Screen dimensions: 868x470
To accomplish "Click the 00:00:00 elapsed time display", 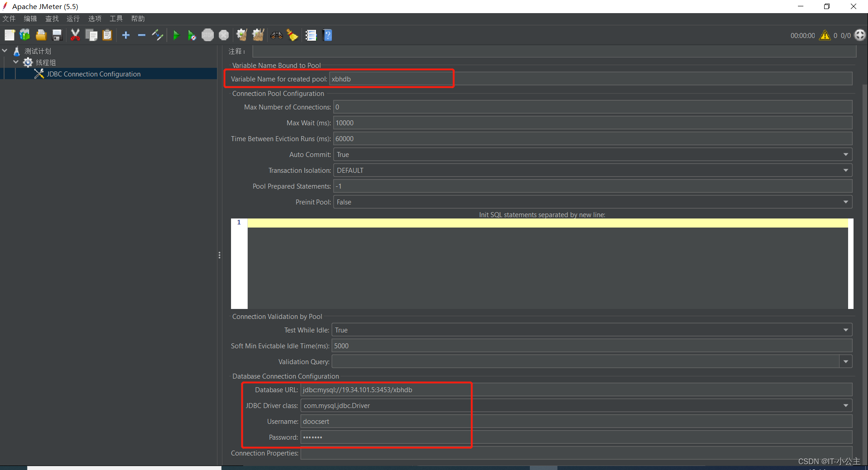I will pyautogui.click(x=802, y=35).
